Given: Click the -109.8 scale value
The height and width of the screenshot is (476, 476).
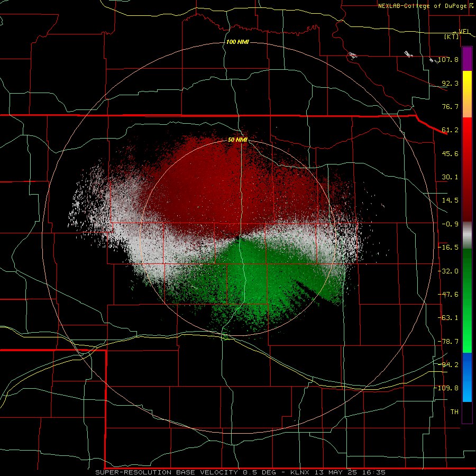Looking at the screenshot, I should (447, 388).
